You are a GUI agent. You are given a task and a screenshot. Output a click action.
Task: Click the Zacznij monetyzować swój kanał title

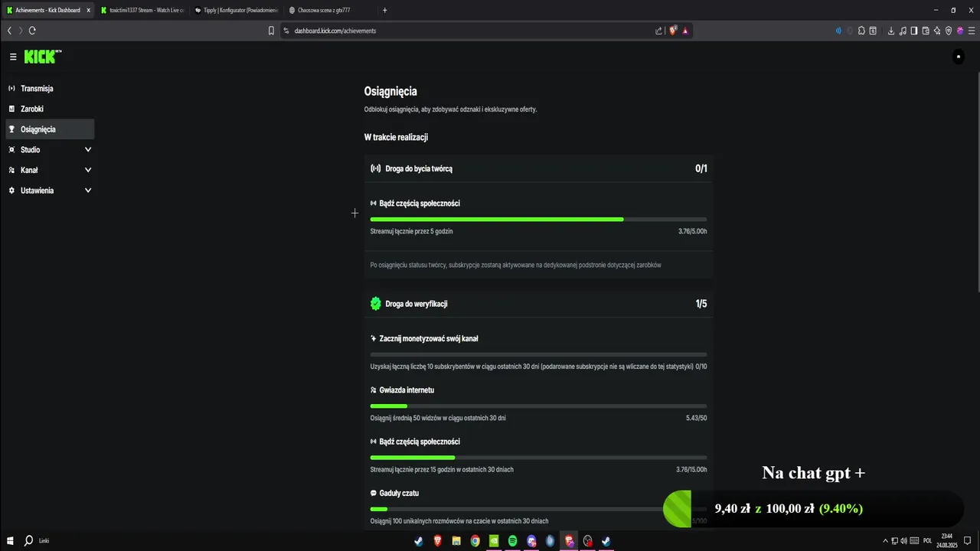point(429,338)
